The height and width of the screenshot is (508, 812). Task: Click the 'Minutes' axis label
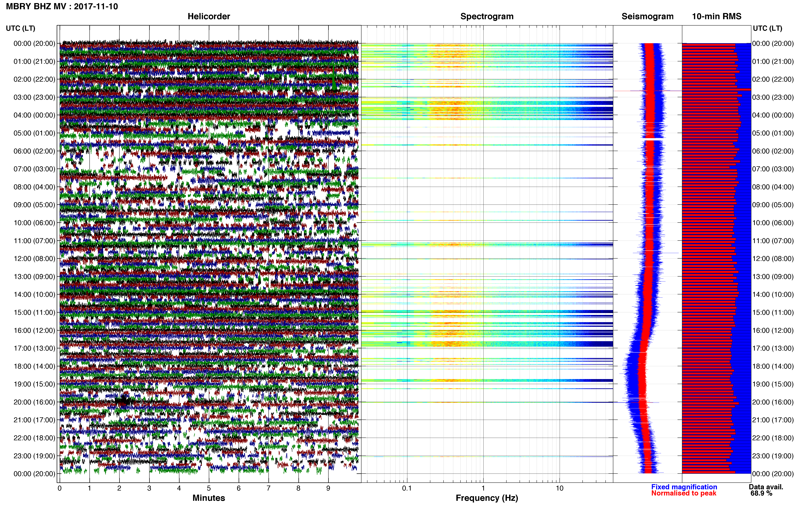(x=209, y=498)
